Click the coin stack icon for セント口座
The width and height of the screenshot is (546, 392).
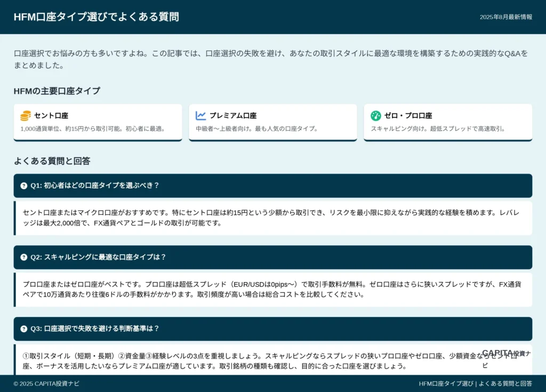(26, 116)
